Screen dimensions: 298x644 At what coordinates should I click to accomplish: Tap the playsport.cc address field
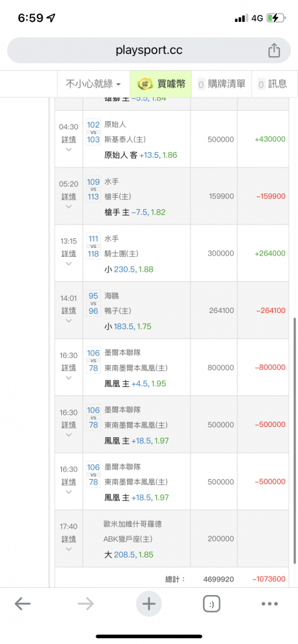tap(149, 50)
